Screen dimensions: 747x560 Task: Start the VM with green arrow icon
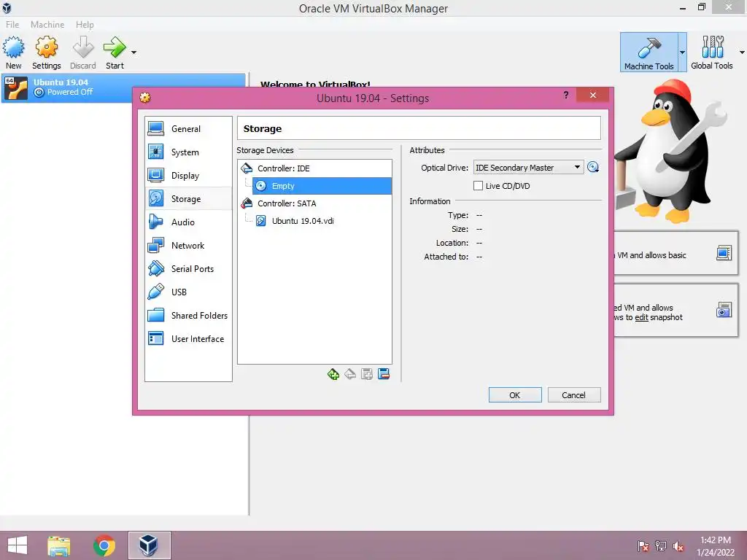pos(115,52)
